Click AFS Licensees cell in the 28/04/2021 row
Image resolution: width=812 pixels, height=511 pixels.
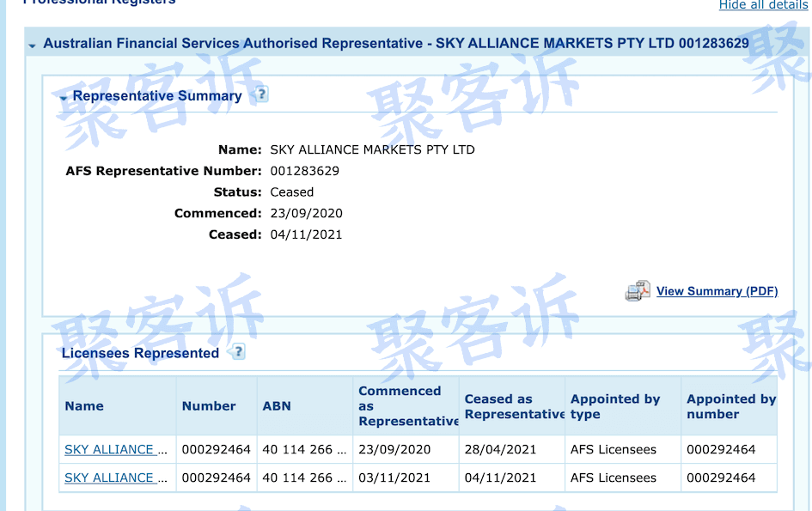coord(623,449)
